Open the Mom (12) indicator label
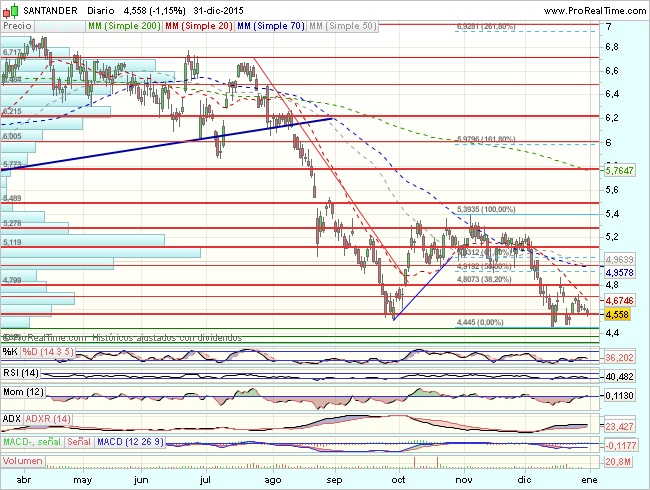Image resolution: width=650 pixels, height=490 pixels. click(x=23, y=392)
